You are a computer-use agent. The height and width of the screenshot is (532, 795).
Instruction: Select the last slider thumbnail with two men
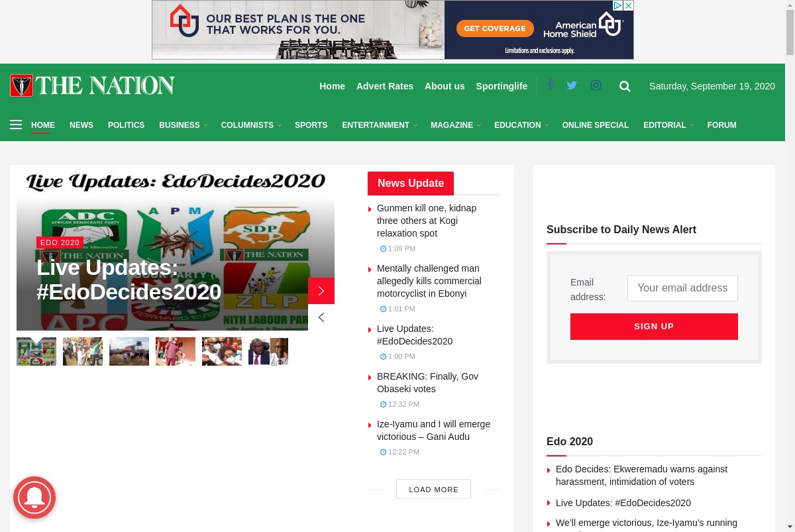(x=268, y=351)
